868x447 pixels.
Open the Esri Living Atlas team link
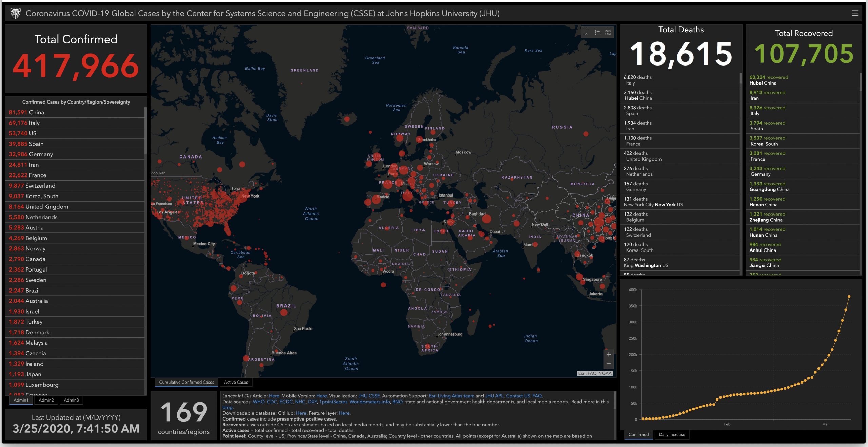[451, 396]
